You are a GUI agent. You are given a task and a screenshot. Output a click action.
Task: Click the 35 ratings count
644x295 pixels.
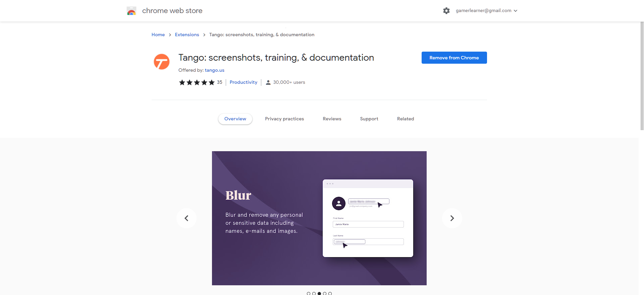pyautogui.click(x=220, y=82)
